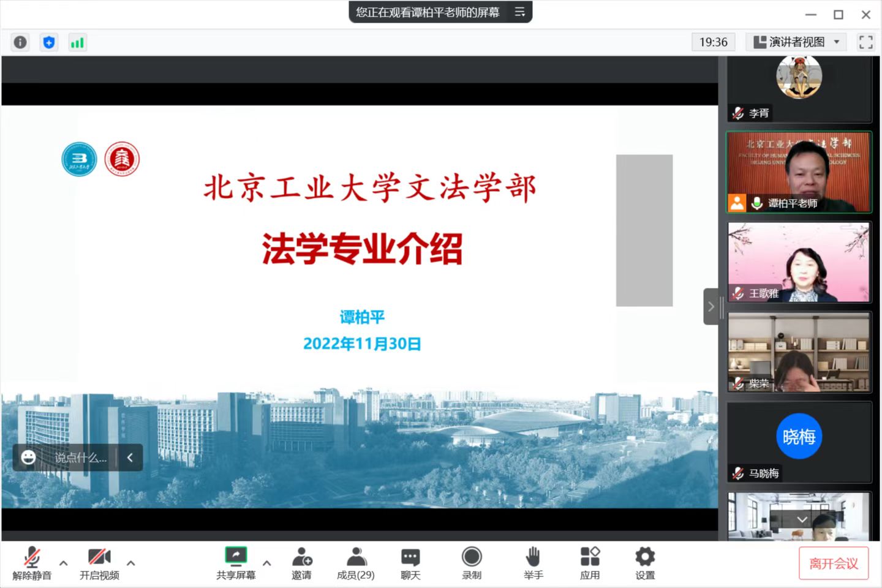882x588 pixels.
Task: Maximize the meeting window
Action: click(839, 15)
